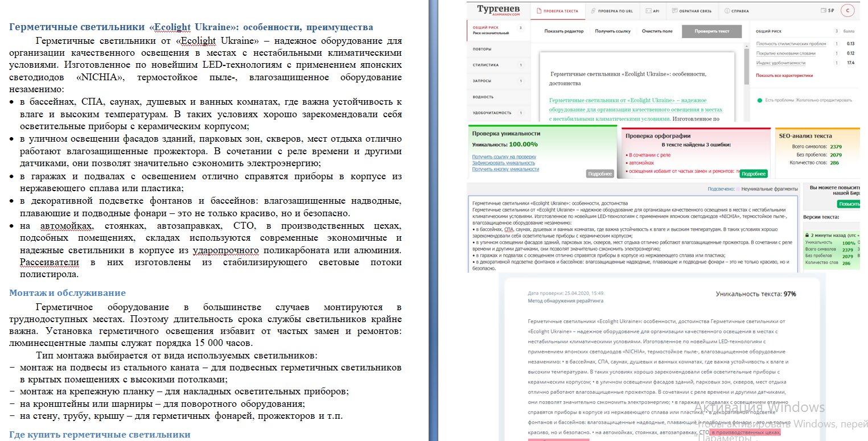Open the 'Запросы' sidebar section
This screenshot has width=868, height=441.
click(x=498, y=81)
